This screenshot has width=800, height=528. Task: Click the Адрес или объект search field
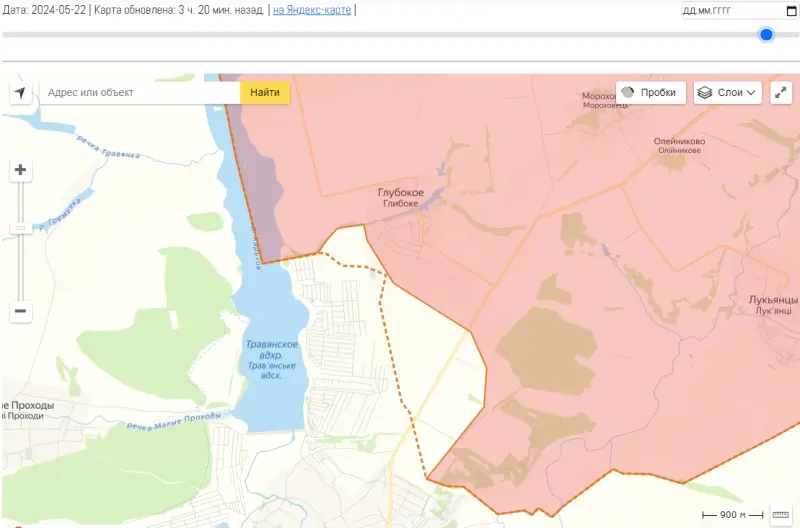pos(140,93)
